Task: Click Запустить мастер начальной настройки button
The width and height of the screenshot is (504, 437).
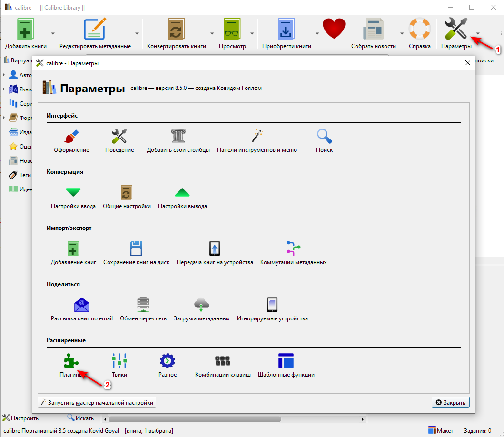Action: click(x=97, y=403)
